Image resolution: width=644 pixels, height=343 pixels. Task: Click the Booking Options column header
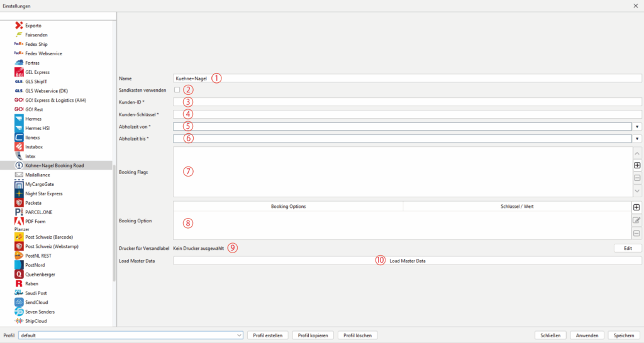(288, 207)
